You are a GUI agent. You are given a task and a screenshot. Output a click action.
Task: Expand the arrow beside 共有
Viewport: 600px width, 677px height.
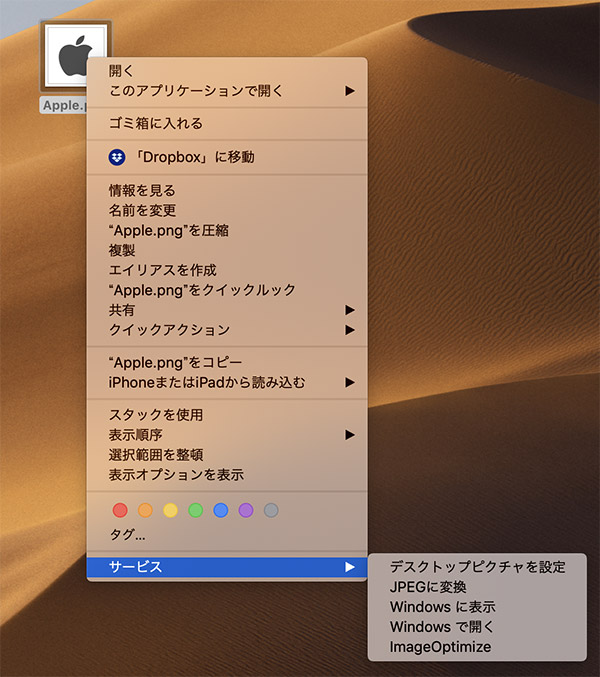click(x=350, y=310)
